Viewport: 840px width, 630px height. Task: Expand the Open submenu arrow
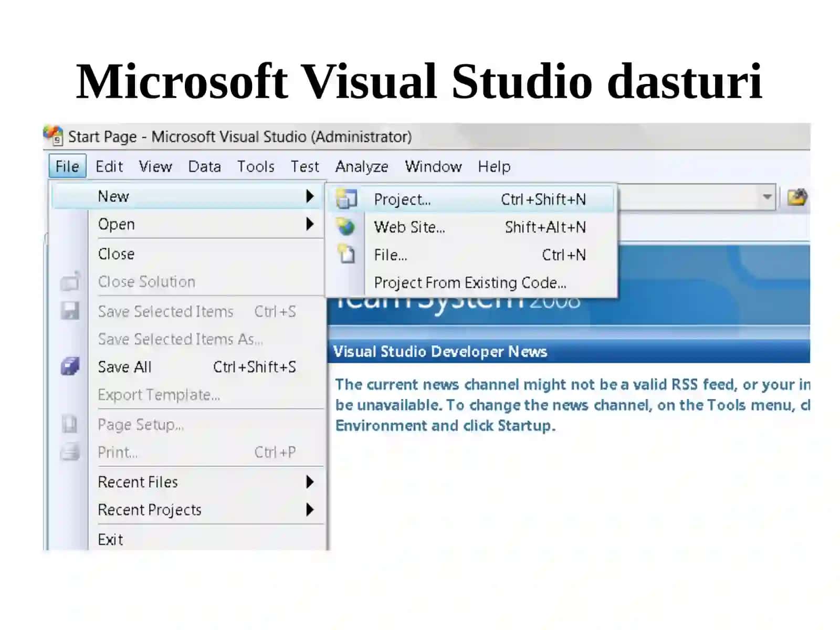click(310, 224)
